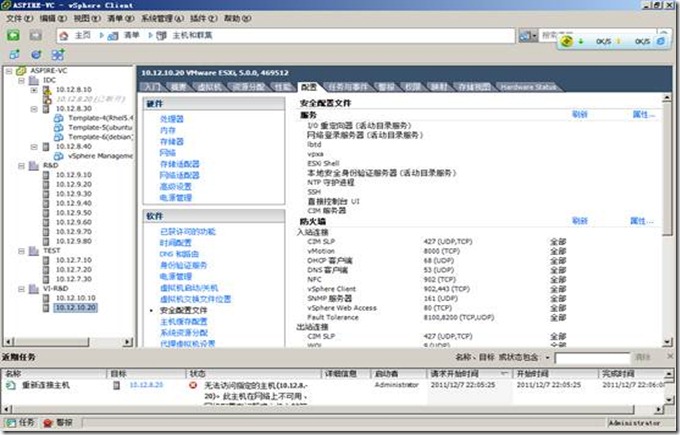680x435 pixels.
Task: Click the vSphere Management VM icon
Action: [59, 156]
